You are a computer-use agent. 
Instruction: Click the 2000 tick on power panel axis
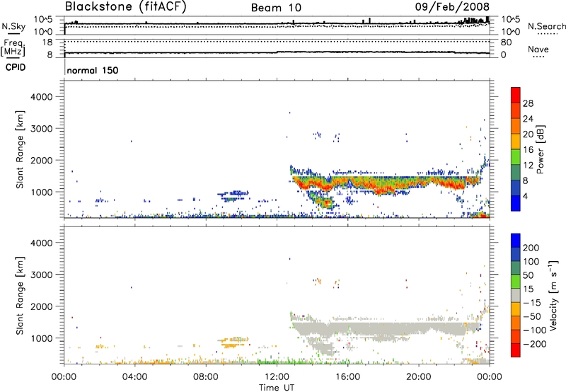[42, 160]
